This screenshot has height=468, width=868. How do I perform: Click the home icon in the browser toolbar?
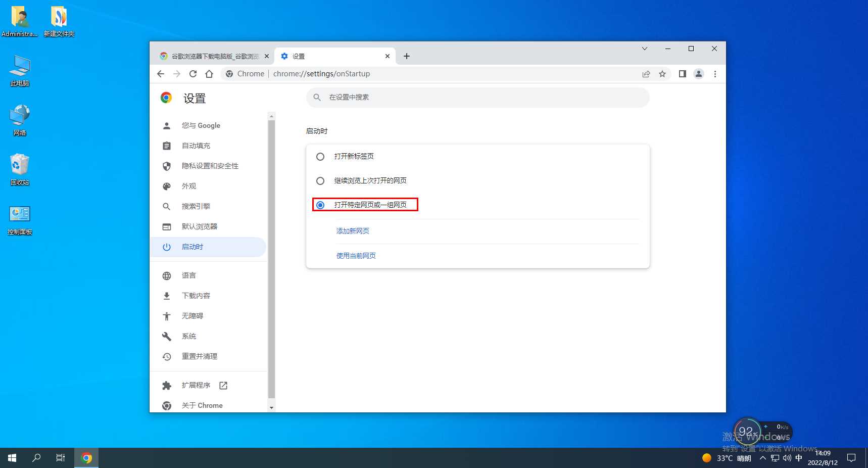[209, 74]
